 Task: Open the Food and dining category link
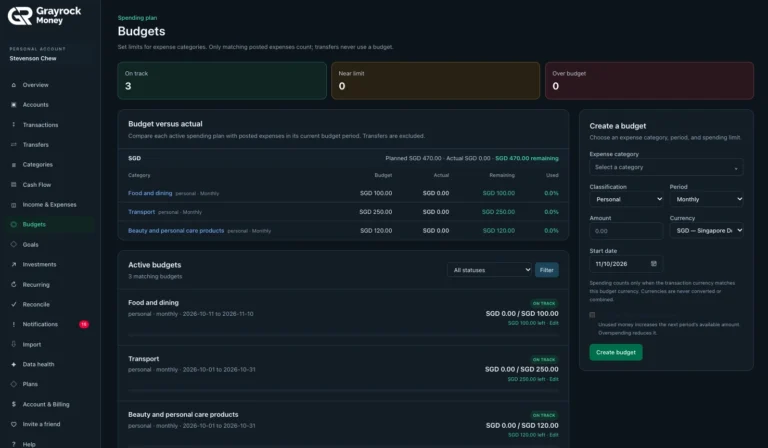pyautogui.click(x=150, y=193)
